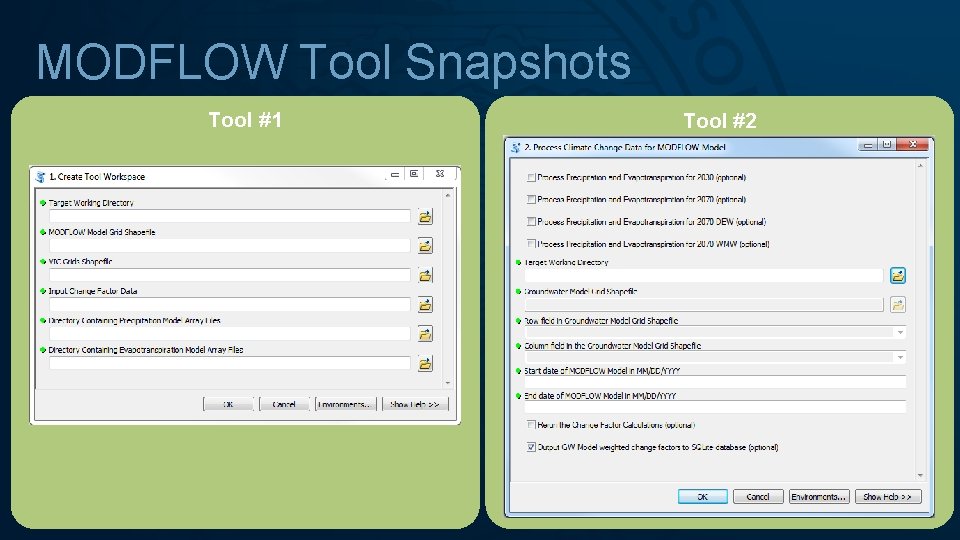This screenshot has height=540, width=960.
Task: Open Environments in Create Tool Workspace dialog
Action: [x=345, y=404]
